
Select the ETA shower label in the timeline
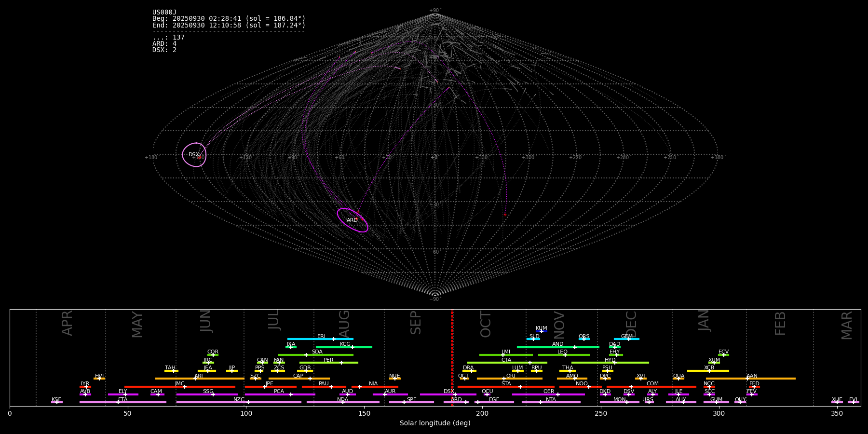[123, 400]
